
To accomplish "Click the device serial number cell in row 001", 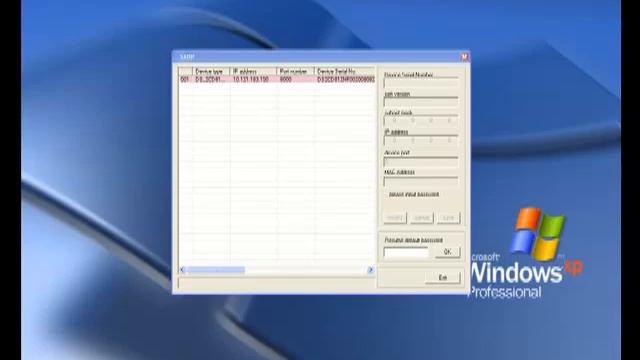I will [345, 79].
